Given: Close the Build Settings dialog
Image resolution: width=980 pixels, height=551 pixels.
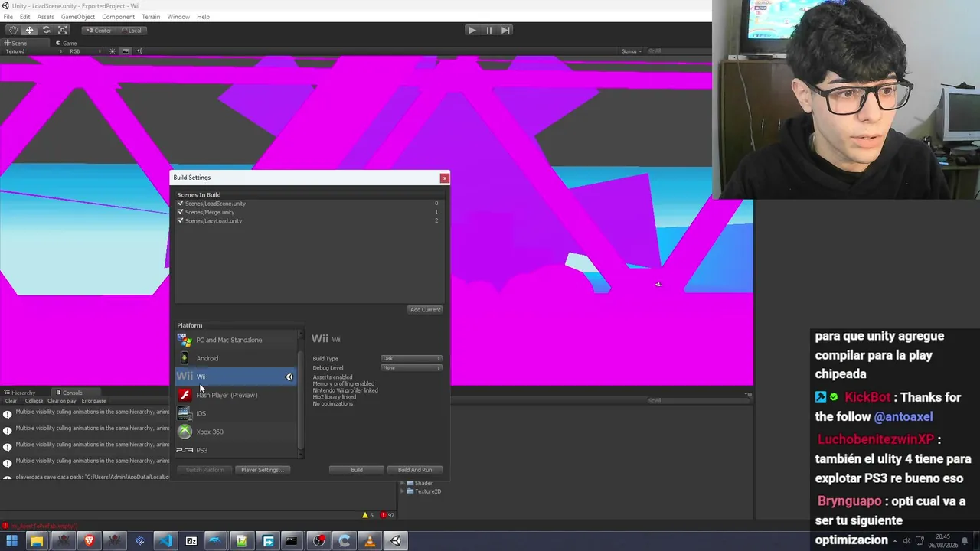Looking at the screenshot, I should click(444, 178).
